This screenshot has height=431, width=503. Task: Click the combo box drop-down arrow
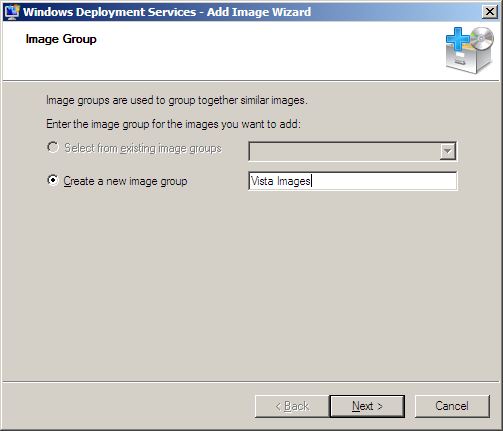(448, 151)
